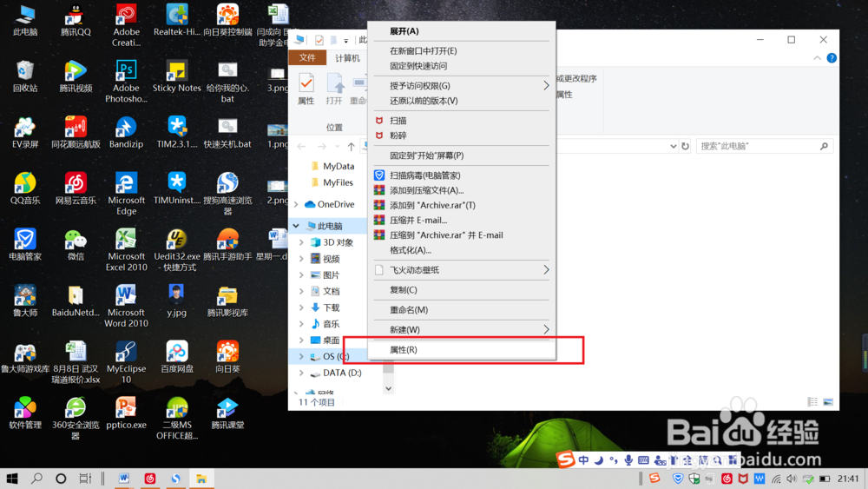
Task: Open 电脑管家 desktop icon
Action: point(25,245)
